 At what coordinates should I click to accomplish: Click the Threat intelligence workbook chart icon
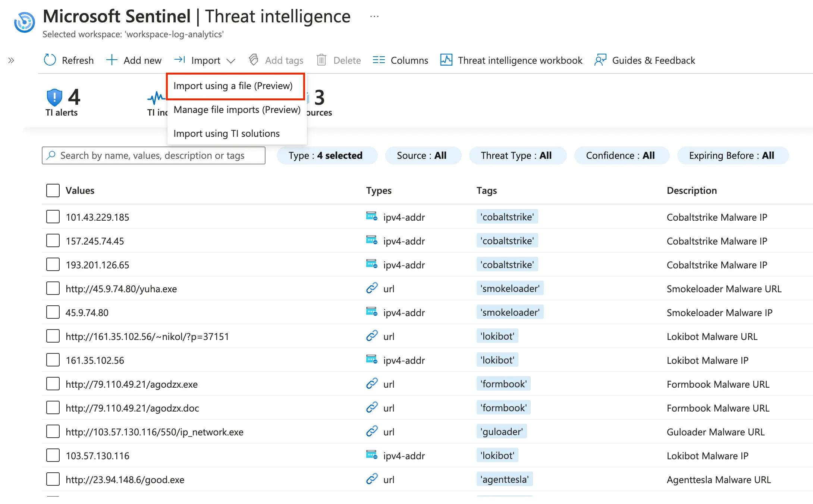coord(446,60)
